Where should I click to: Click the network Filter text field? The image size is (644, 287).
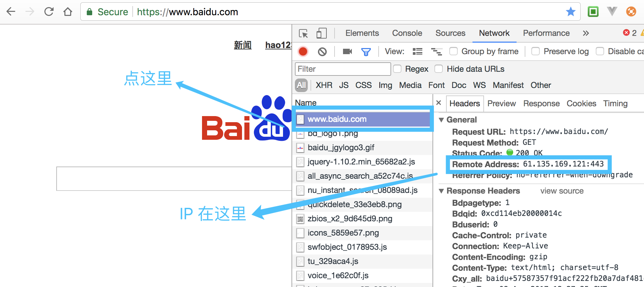(343, 69)
